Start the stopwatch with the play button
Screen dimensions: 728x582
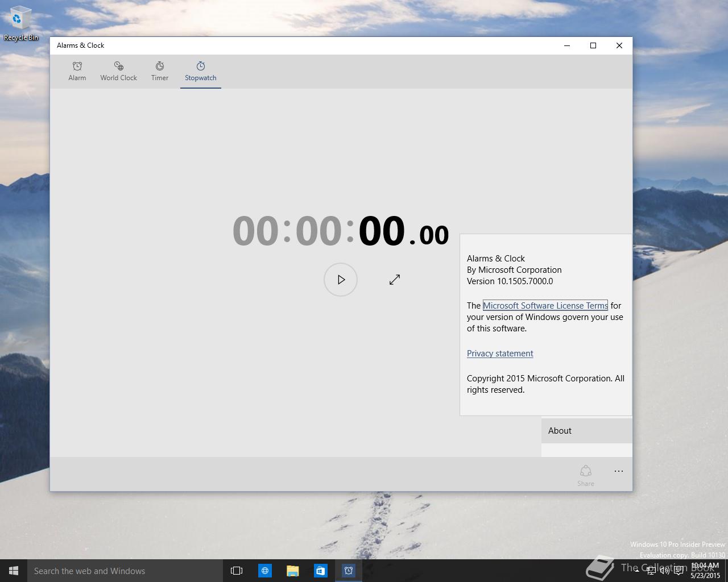341,280
